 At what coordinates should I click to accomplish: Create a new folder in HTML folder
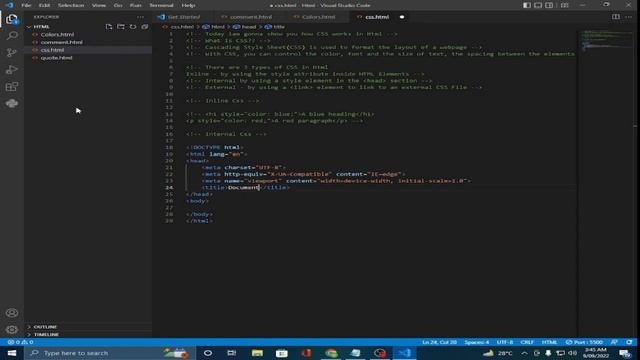click(121, 27)
